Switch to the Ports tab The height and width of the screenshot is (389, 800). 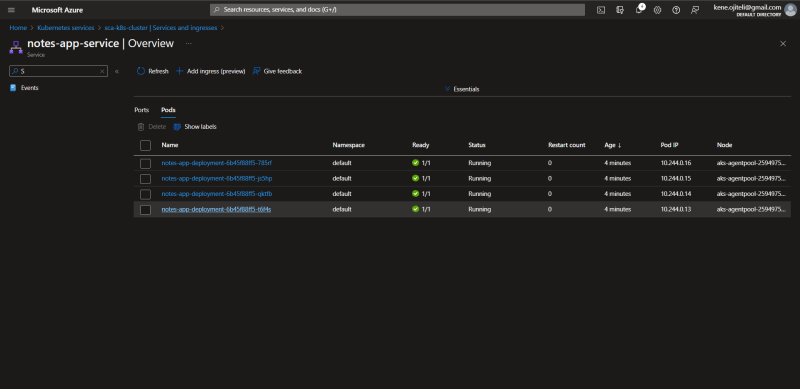141,110
